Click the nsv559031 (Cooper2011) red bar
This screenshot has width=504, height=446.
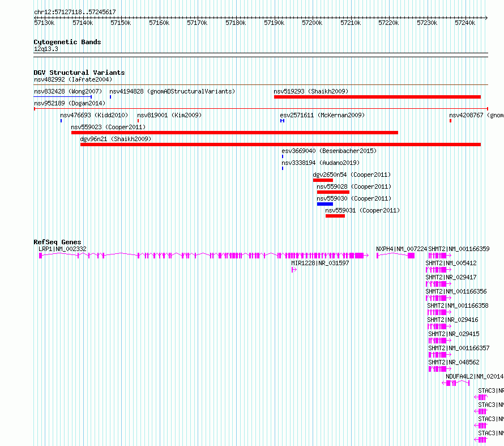pos(335,216)
